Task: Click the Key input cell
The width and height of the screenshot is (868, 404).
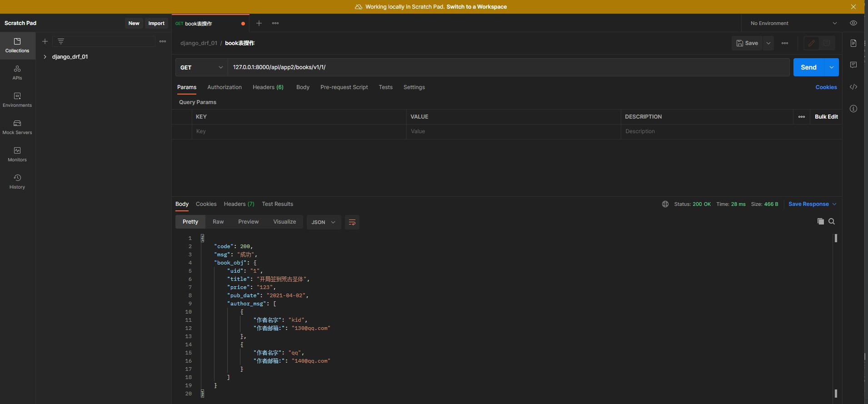Action: pyautogui.click(x=299, y=131)
